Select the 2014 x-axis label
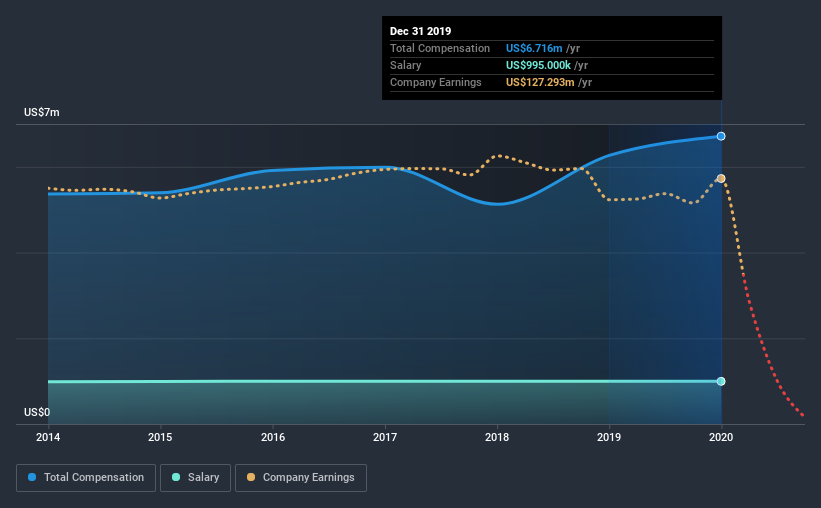Viewport: 821px width, 508px height. [x=48, y=438]
